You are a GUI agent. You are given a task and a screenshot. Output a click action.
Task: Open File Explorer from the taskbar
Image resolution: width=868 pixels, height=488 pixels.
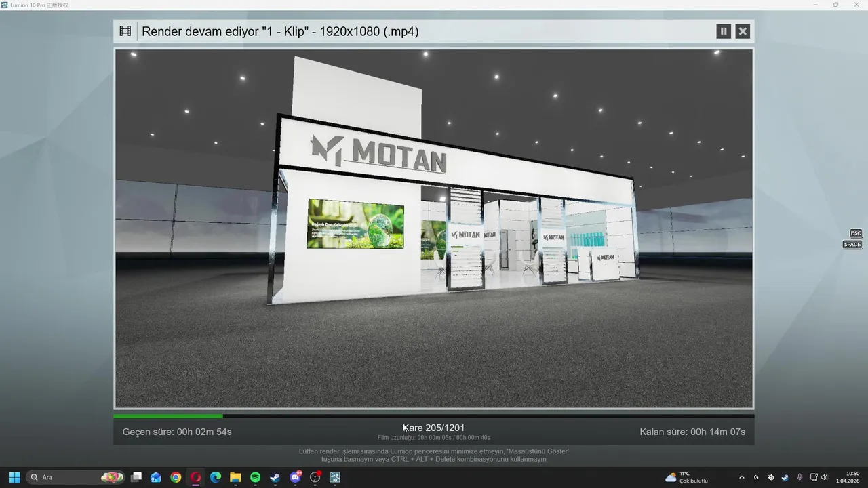pos(235,477)
